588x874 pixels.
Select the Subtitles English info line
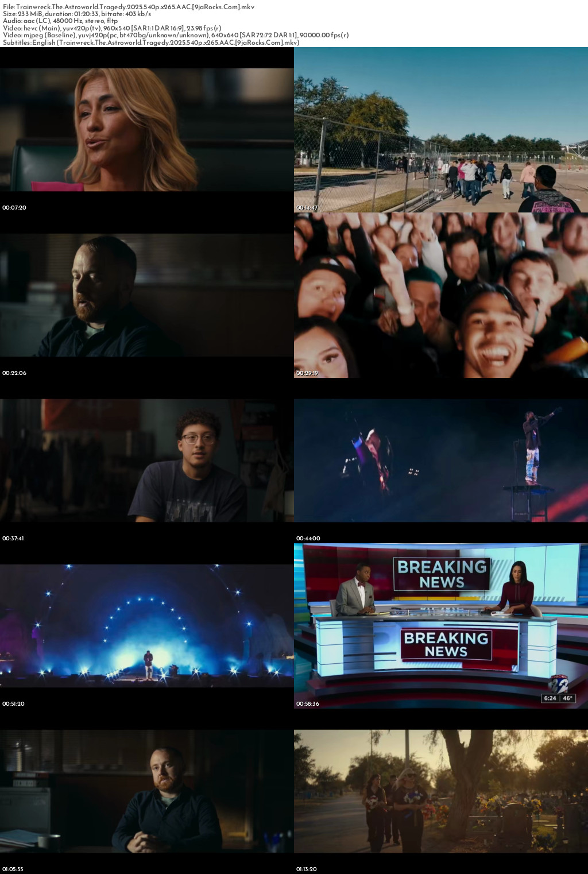(x=151, y=42)
